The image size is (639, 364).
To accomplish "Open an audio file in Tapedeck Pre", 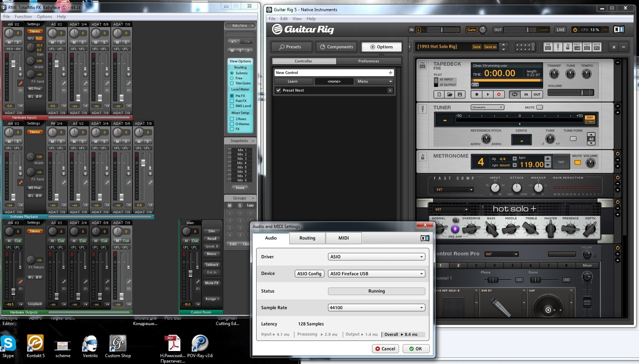I will [450, 95].
